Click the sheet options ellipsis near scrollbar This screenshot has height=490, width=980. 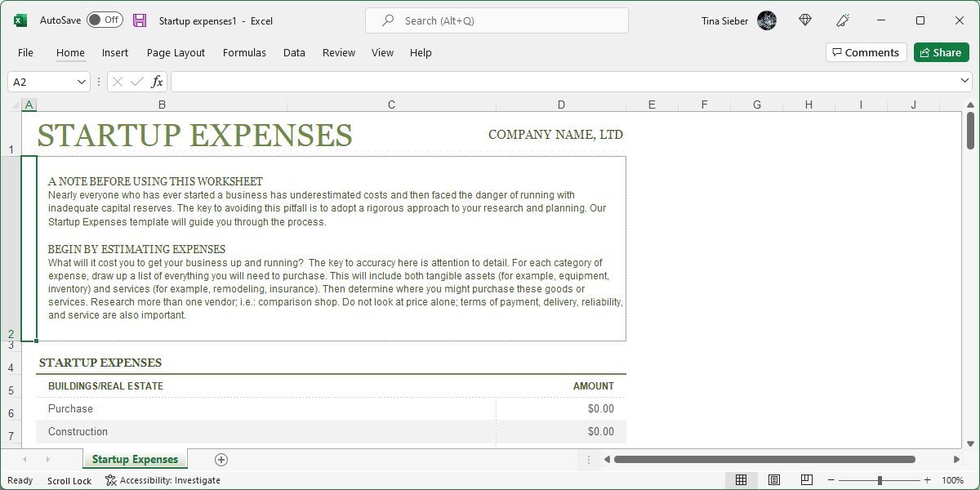588,459
